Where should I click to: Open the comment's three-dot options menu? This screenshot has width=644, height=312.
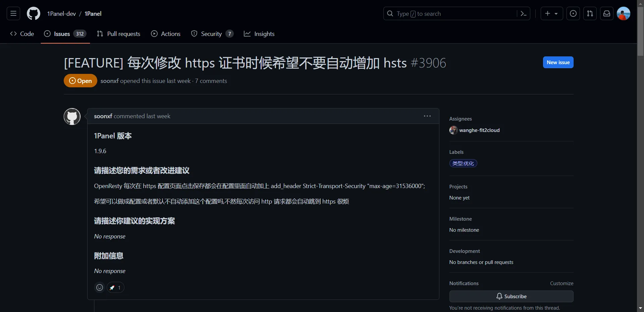427,116
